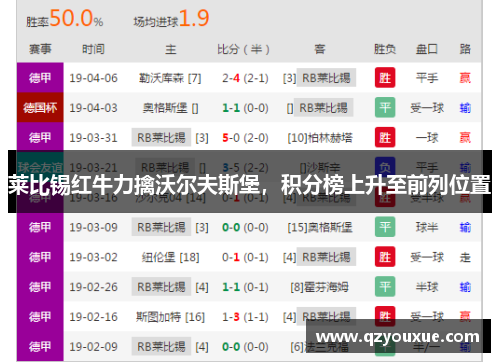This screenshot has width=500, height=362.
Task: Select the 德国杯 competition label
Action: 40,108
